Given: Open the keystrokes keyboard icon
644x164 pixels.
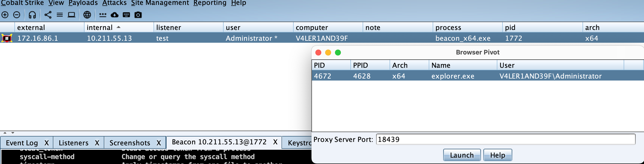Looking at the screenshot, I should tap(127, 15).
